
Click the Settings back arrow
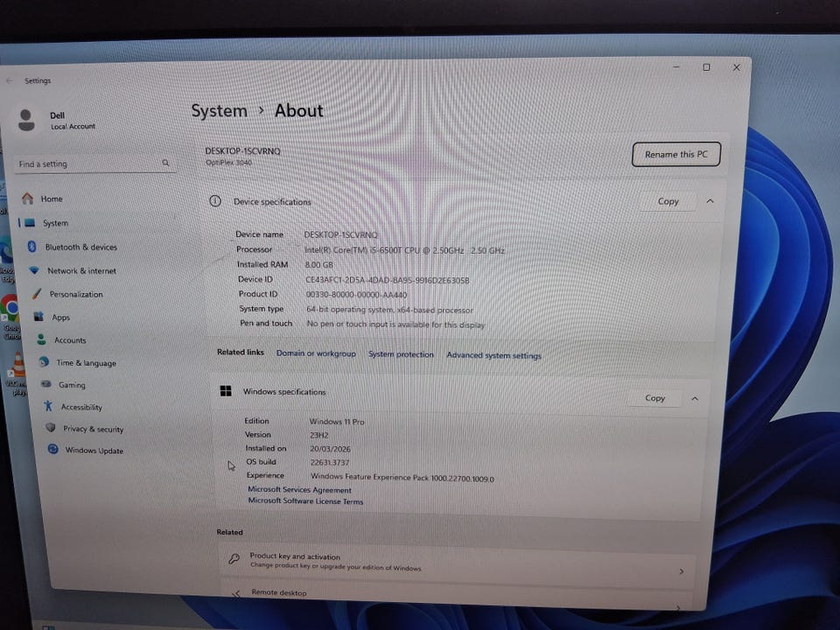pos(9,80)
